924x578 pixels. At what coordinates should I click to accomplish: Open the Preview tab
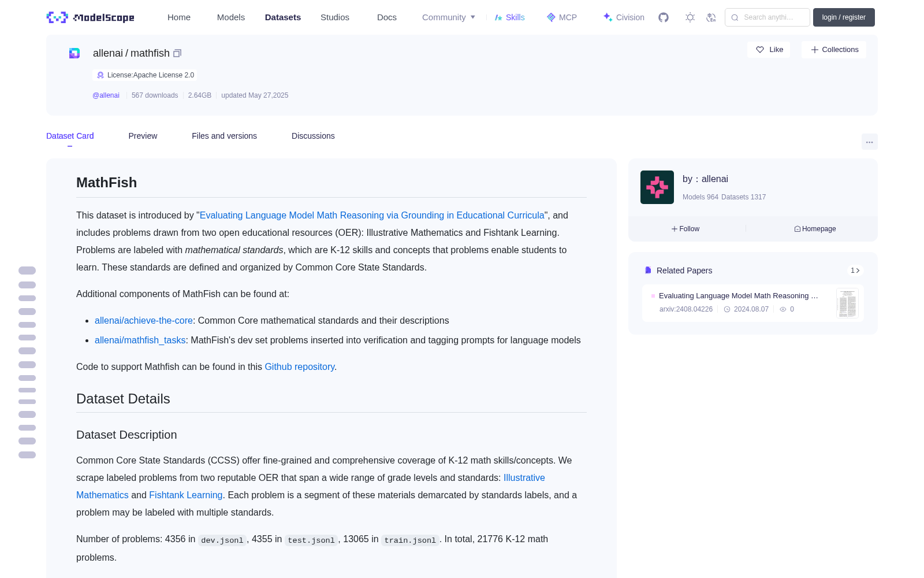tap(143, 136)
